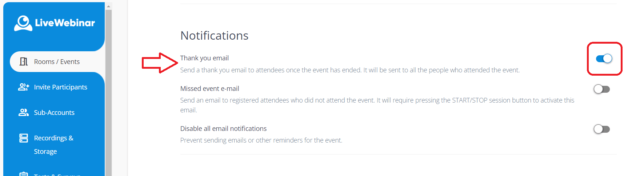
Task: Click the sidebar scrollbar up arrow
Action: coord(108,6)
